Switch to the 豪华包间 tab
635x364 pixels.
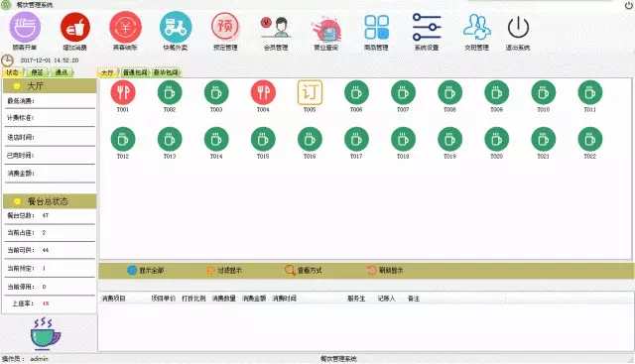(x=166, y=72)
